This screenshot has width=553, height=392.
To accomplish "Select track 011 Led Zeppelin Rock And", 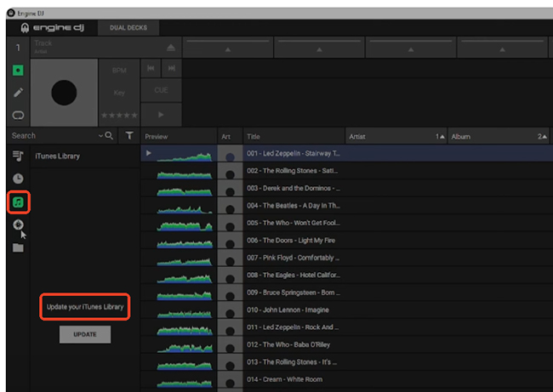I will 346,327.
